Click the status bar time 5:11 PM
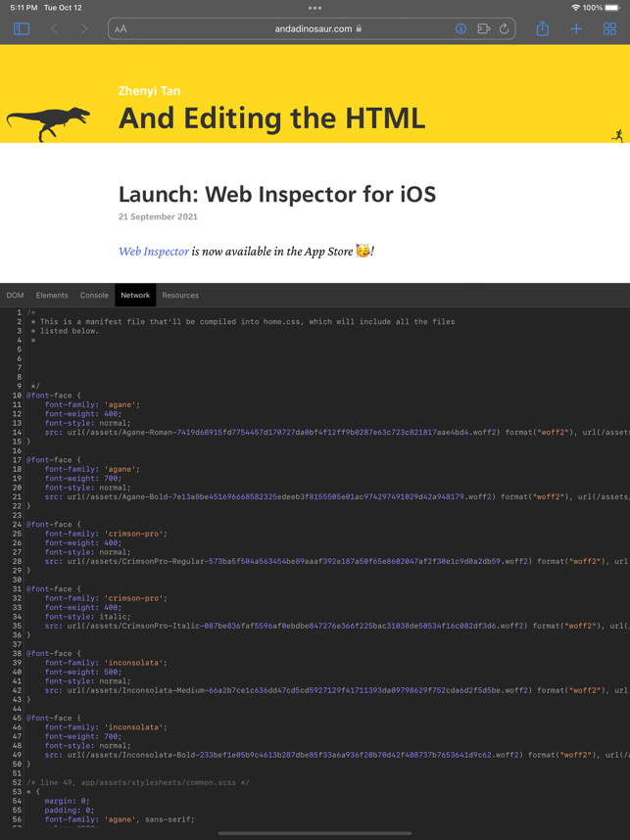The height and width of the screenshot is (840, 630). 24,8
